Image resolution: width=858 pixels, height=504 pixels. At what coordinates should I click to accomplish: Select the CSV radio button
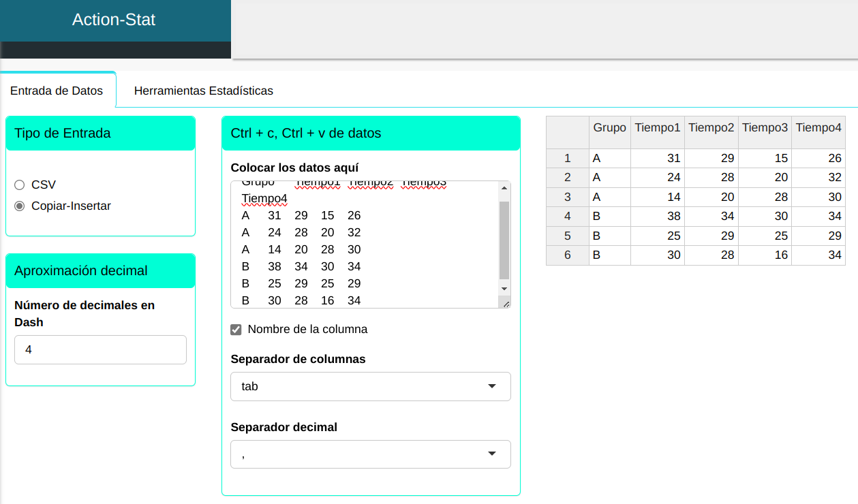click(19, 185)
